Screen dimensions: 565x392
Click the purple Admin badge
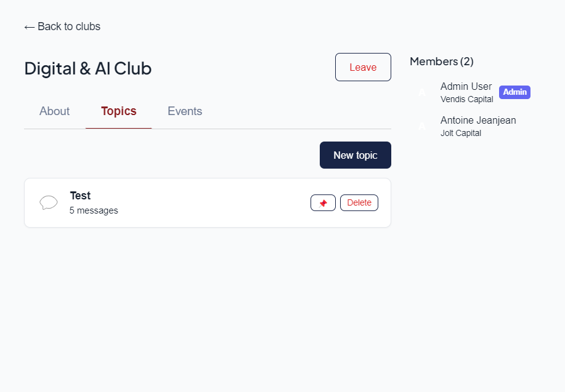[514, 92]
